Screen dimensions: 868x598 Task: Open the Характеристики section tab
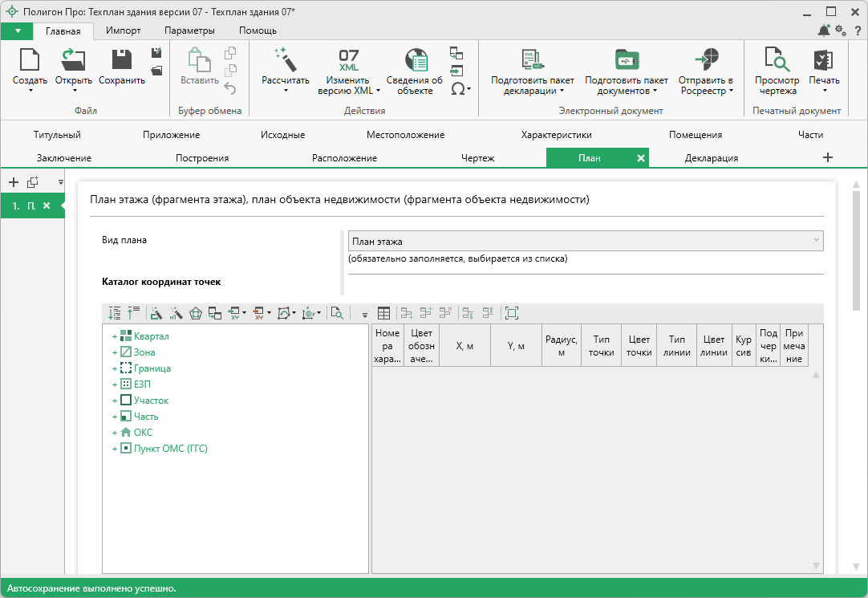pos(556,135)
